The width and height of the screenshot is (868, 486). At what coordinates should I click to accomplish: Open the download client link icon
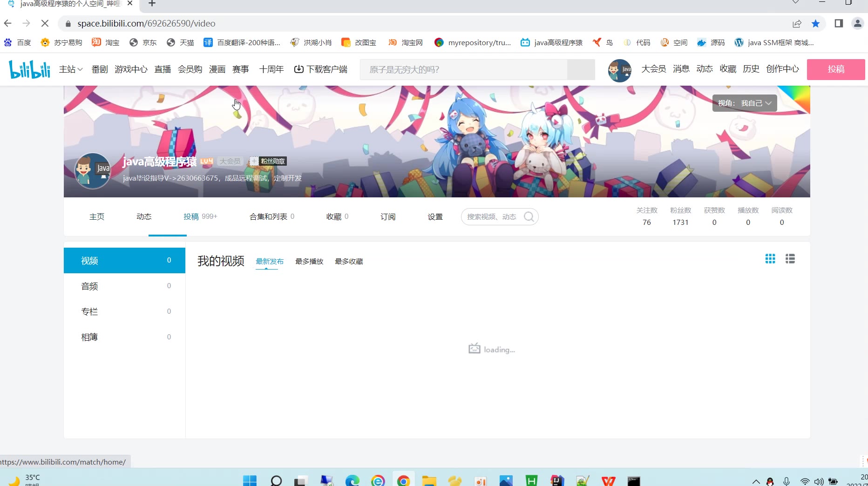[x=298, y=69]
